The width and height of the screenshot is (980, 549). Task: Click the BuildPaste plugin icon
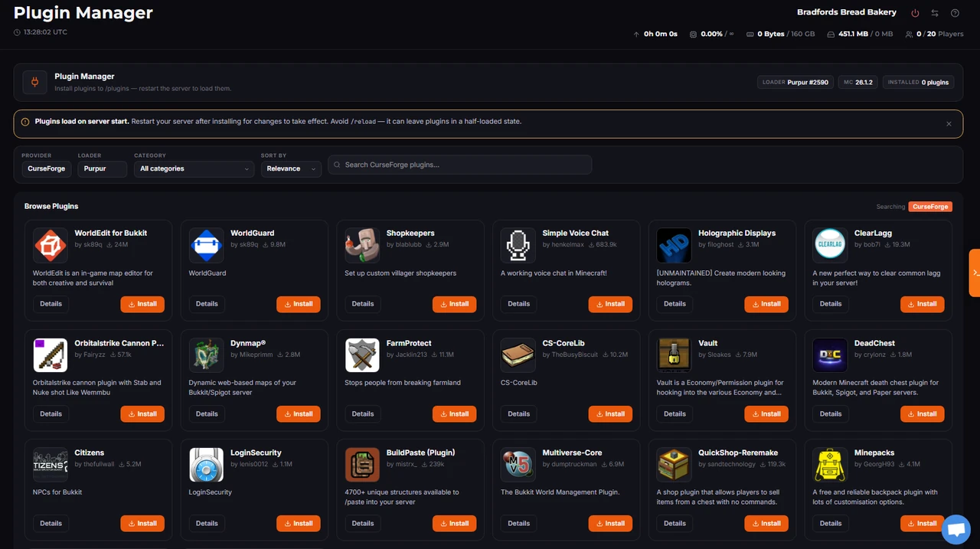coord(362,465)
